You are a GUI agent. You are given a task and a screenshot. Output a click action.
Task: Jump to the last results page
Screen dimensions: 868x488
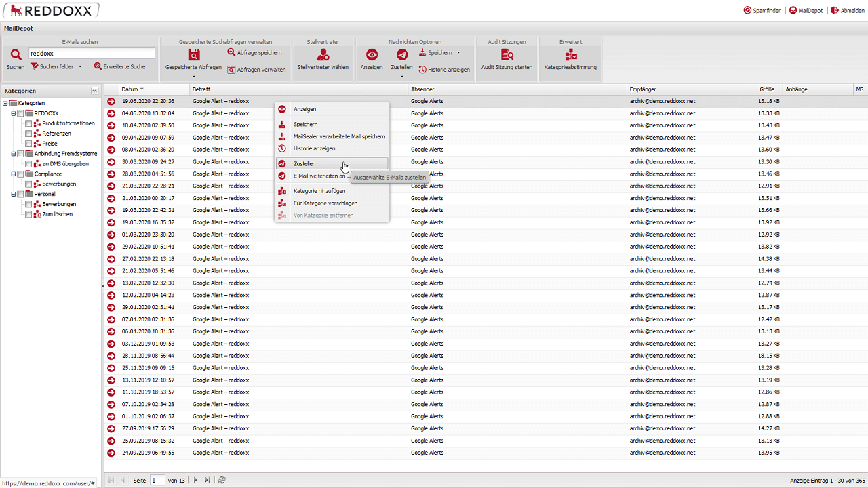click(208, 480)
